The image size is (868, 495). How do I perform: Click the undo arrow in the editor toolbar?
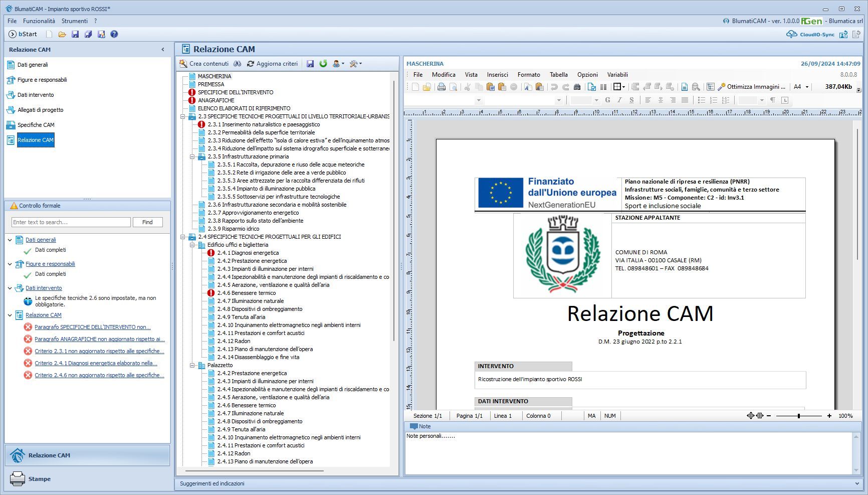[554, 87]
